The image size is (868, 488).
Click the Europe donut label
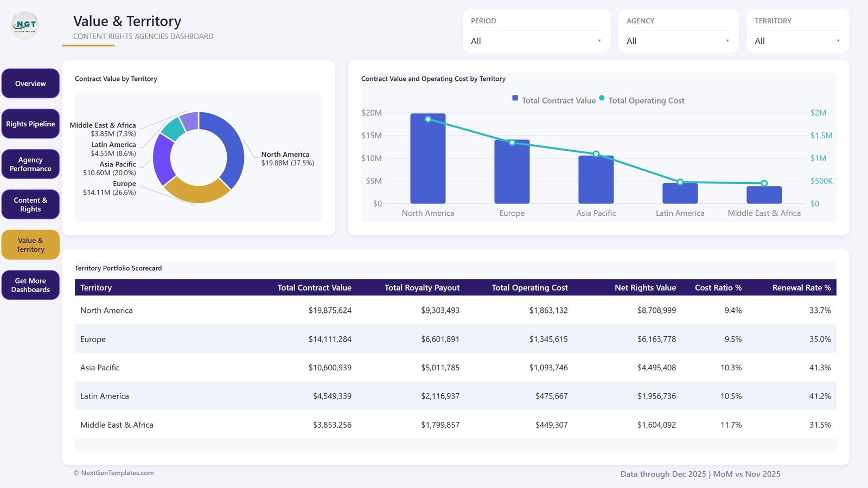click(110, 188)
